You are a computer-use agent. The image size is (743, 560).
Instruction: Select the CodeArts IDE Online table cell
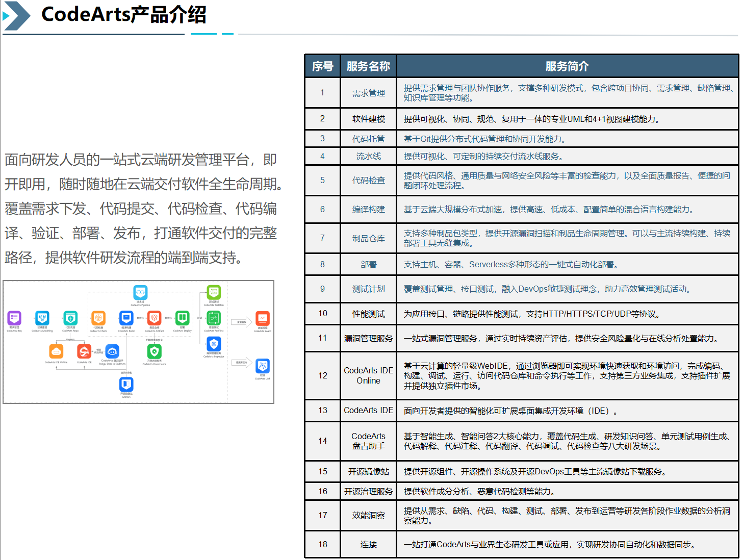[368, 375]
